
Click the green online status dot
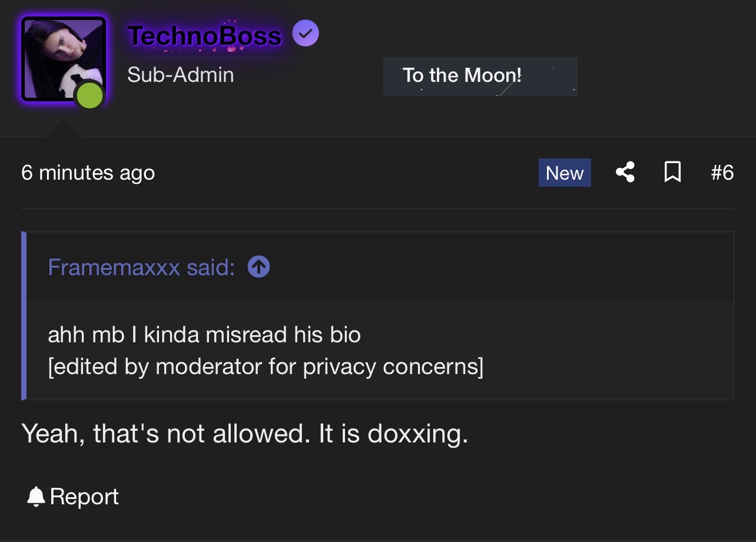(90, 95)
